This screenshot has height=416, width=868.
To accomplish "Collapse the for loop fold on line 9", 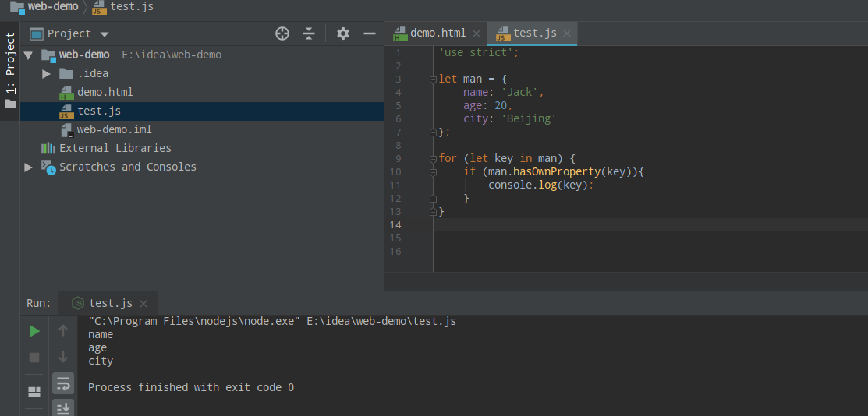I will [433, 160].
